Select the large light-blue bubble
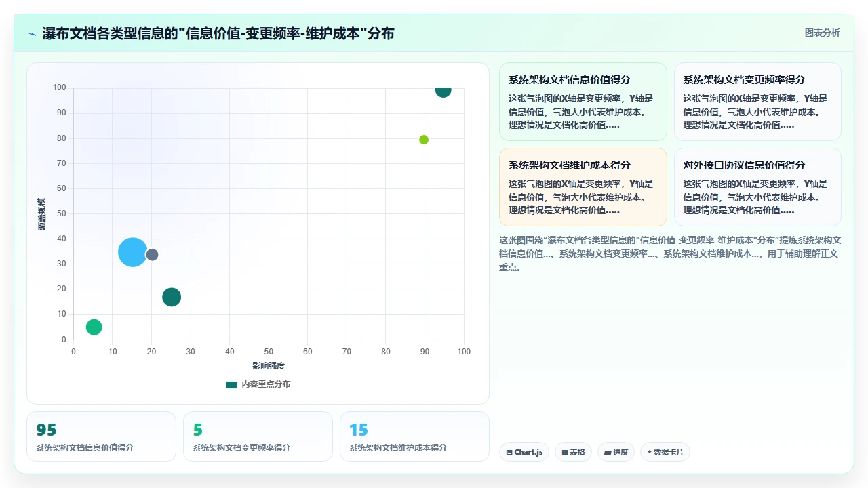Image resolution: width=868 pixels, height=488 pixels. (x=133, y=252)
